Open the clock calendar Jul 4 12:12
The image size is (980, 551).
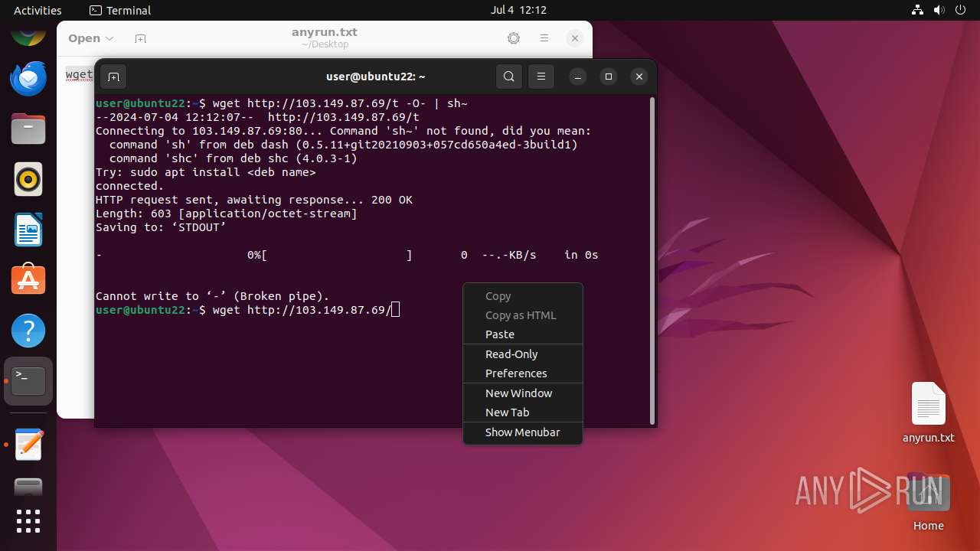coord(518,10)
